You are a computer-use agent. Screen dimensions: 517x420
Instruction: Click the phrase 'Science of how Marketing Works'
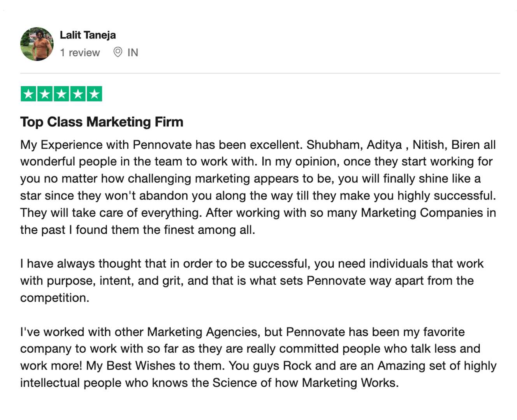click(x=305, y=383)
